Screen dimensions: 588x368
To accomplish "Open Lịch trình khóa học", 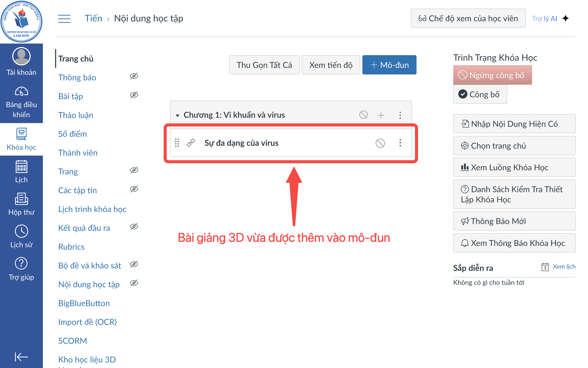I will pos(92,209).
